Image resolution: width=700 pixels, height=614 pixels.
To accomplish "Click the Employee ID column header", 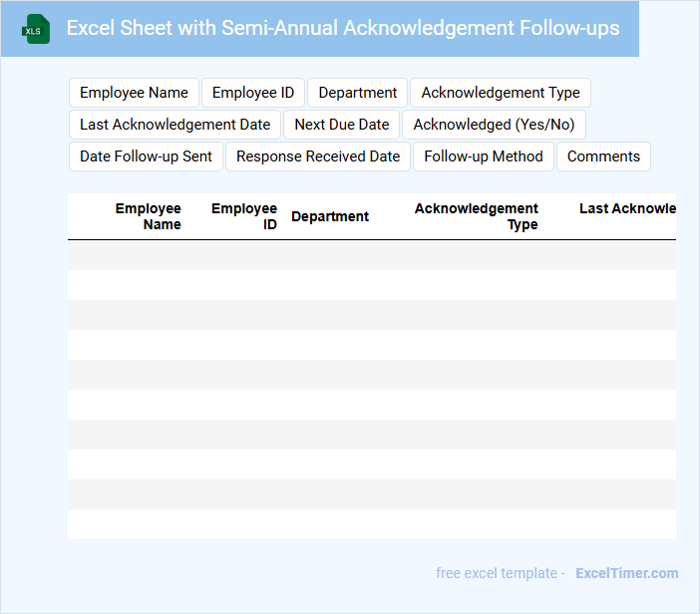I will [x=244, y=216].
